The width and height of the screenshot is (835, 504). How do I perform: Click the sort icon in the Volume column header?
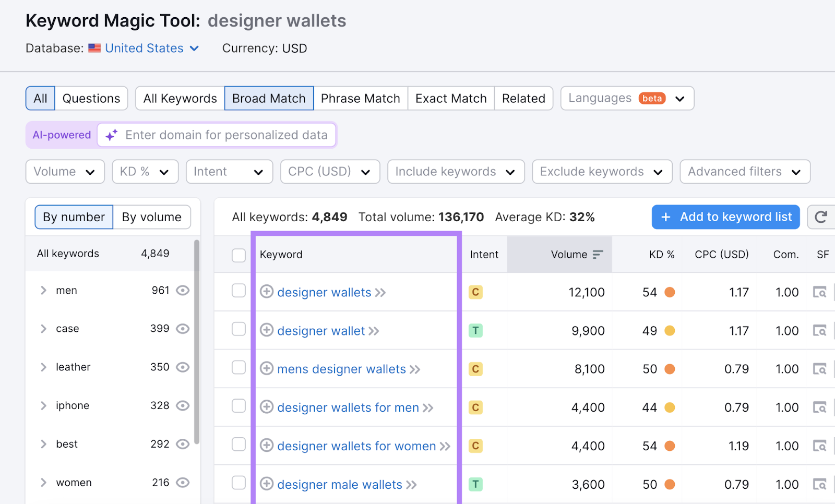pyautogui.click(x=598, y=255)
